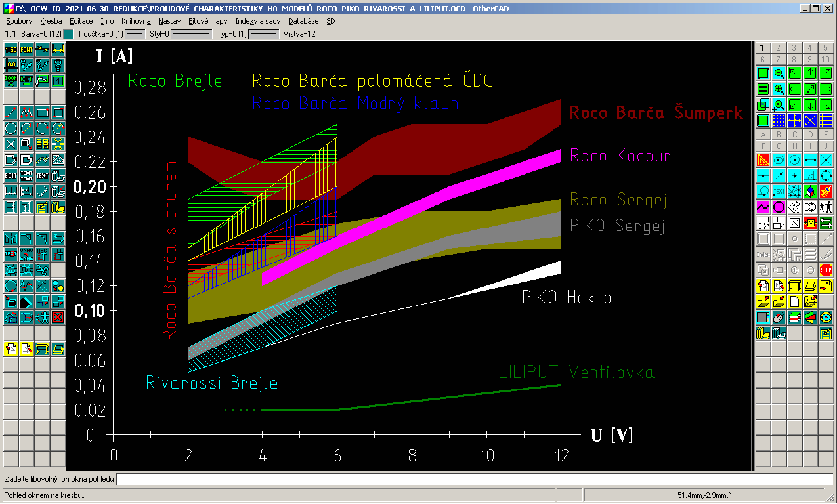Select the red set-square snap icon
This screenshot has height=504, width=837.
[x=763, y=159]
